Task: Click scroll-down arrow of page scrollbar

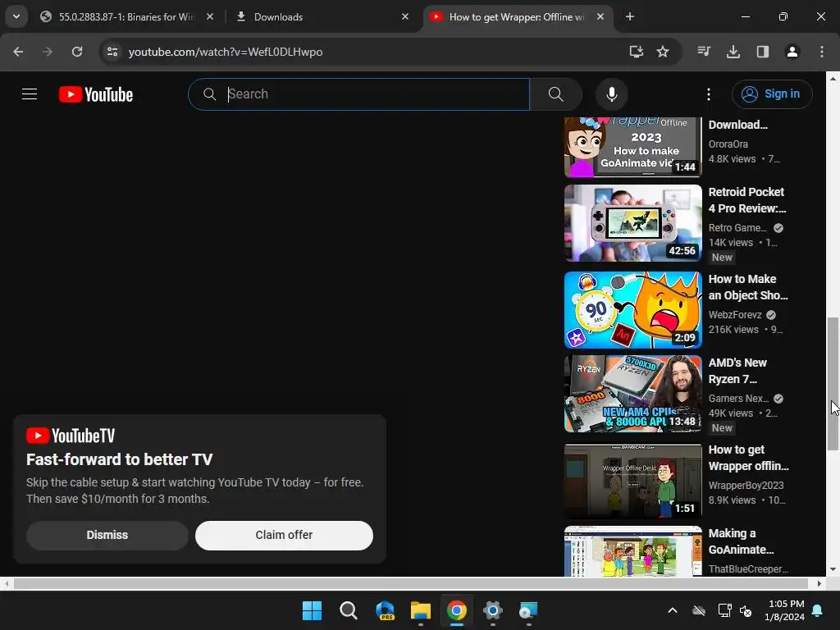Action: tap(833, 569)
